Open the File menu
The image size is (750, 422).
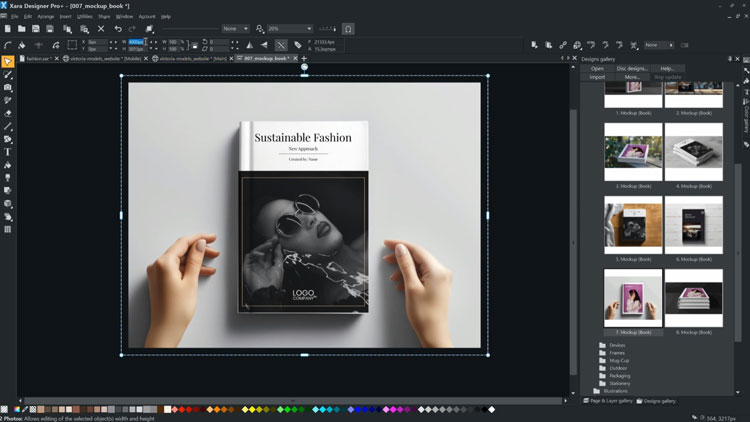click(x=15, y=16)
